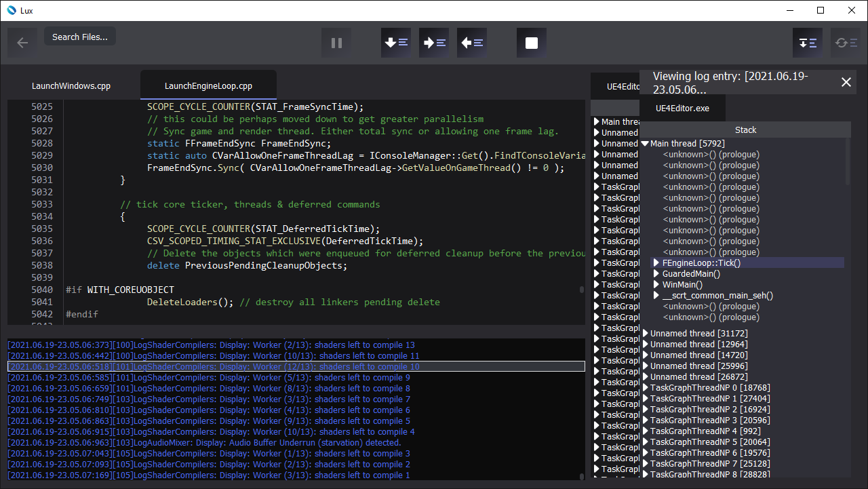Viewport: 868px width, 489px height.
Task: Expand TaskGraphThreadNP 3 [20596]
Action: click(646, 420)
